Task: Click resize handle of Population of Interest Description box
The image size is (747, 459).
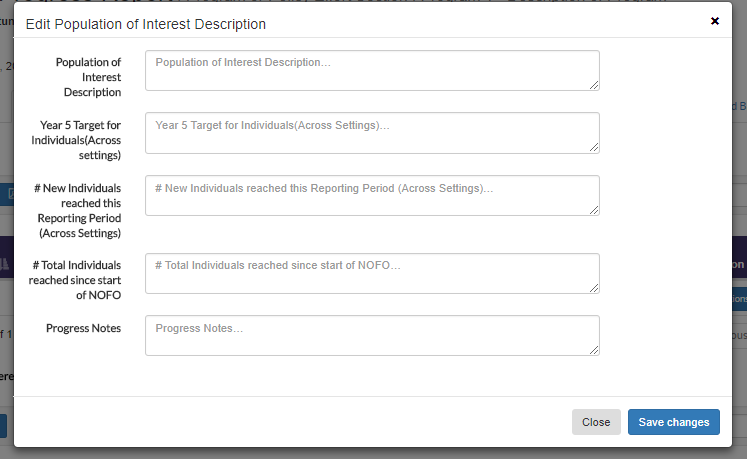Action: pos(594,85)
